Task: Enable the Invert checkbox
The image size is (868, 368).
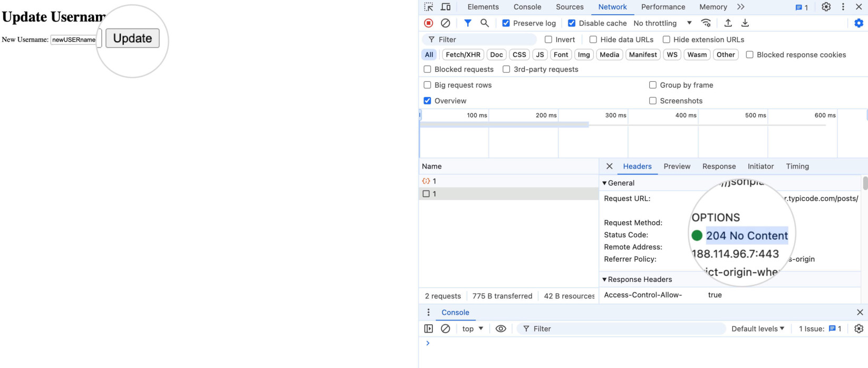Action: pyautogui.click(x=548, y=40)
